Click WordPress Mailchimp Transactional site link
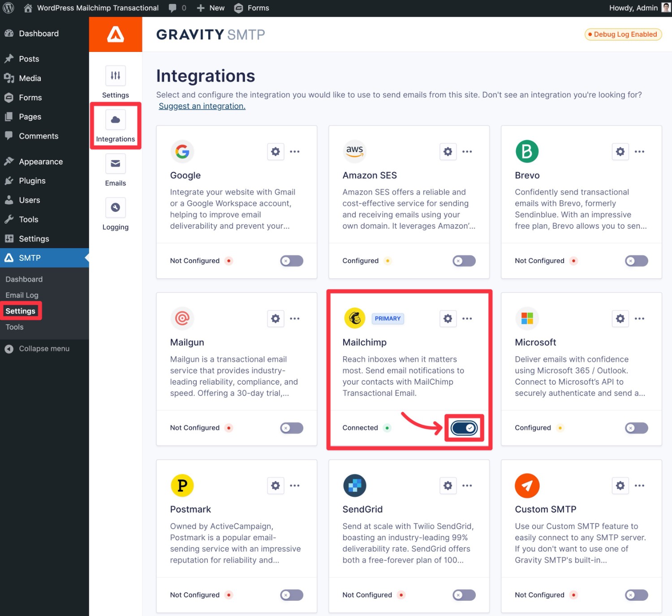 (x=91, y=8)
